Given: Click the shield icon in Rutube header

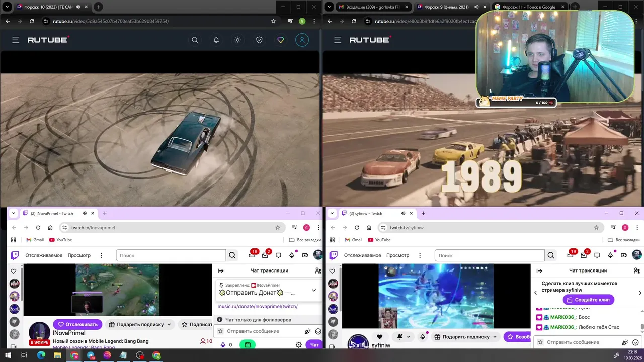Looking at the screenshot, I should tap(259, 40).
